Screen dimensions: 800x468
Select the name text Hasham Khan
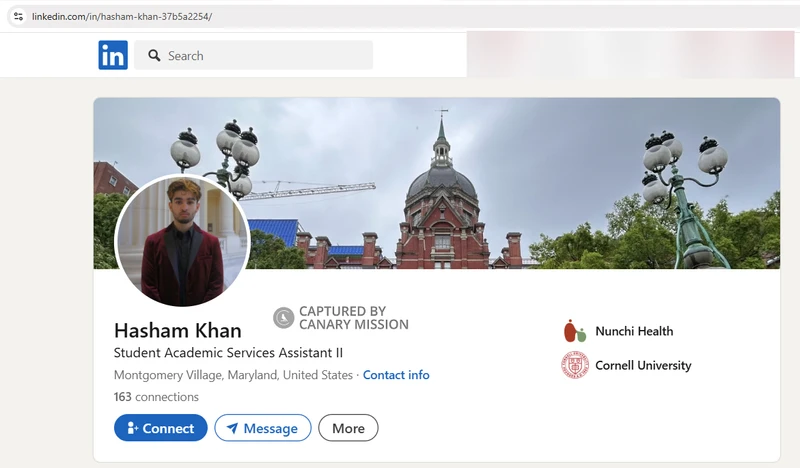178,331
